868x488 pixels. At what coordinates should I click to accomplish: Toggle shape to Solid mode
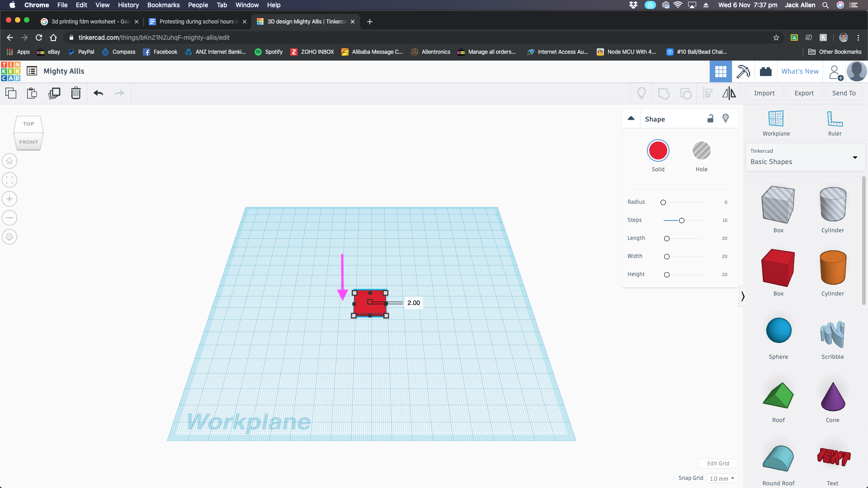tap(658, 150)
